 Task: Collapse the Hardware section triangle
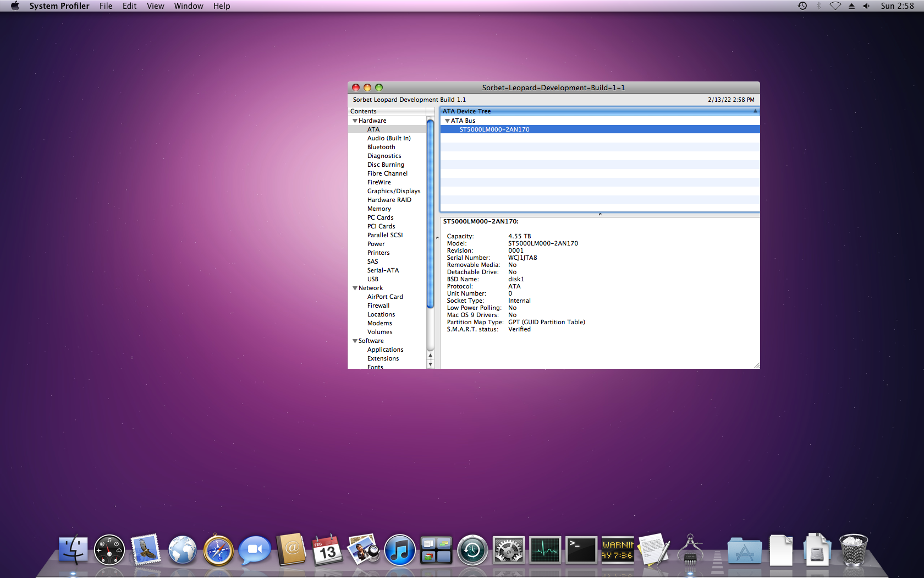355,121
